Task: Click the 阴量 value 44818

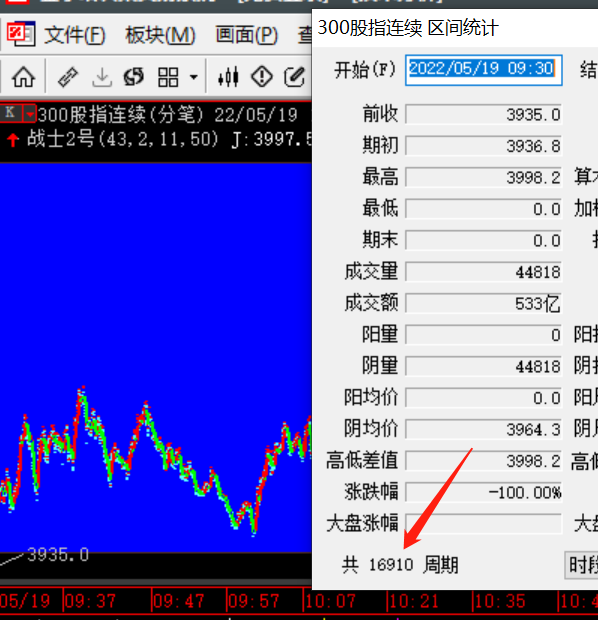Action: [484, 367]
